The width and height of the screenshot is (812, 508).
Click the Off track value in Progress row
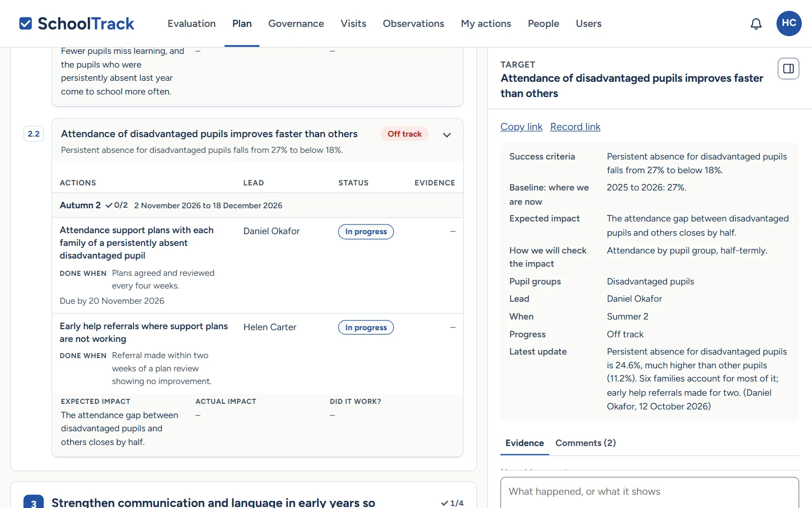tap(625, 334)
